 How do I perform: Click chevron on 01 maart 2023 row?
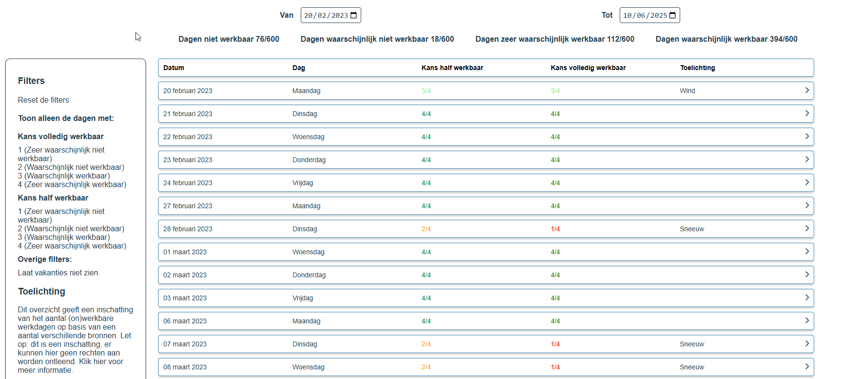pos(807,251)
